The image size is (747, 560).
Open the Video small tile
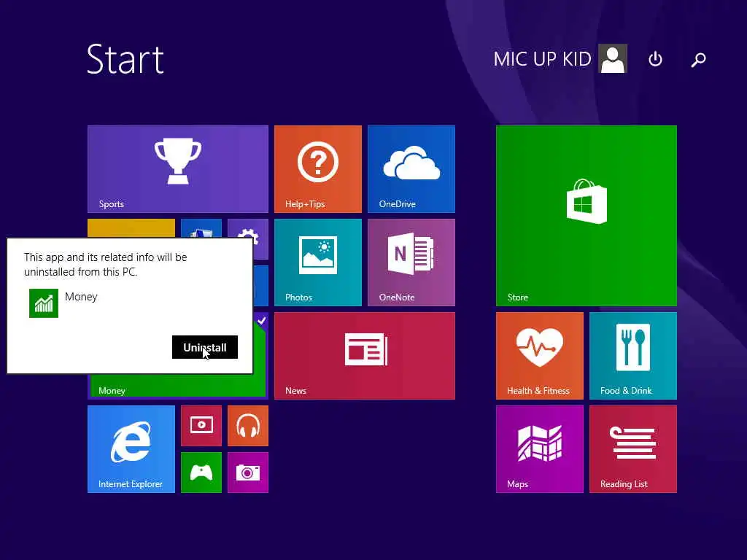[201, 426]
